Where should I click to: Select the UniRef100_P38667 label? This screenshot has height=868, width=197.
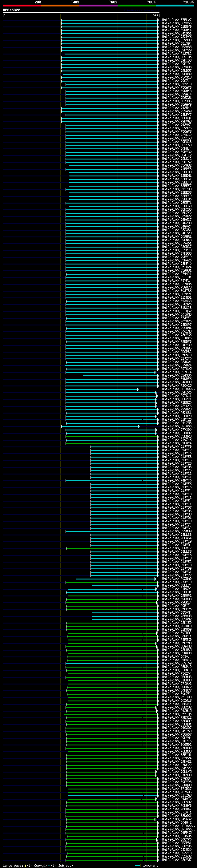[177, 735]
